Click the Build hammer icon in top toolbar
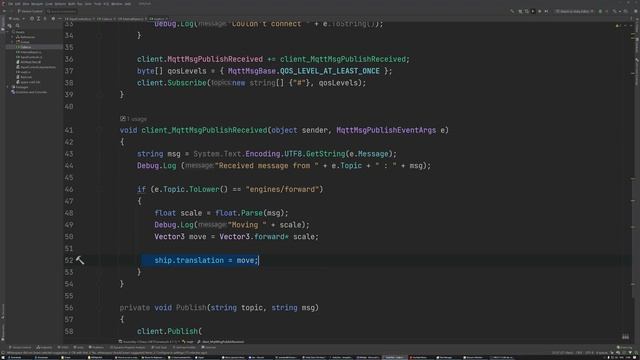 tap(512, 11)
